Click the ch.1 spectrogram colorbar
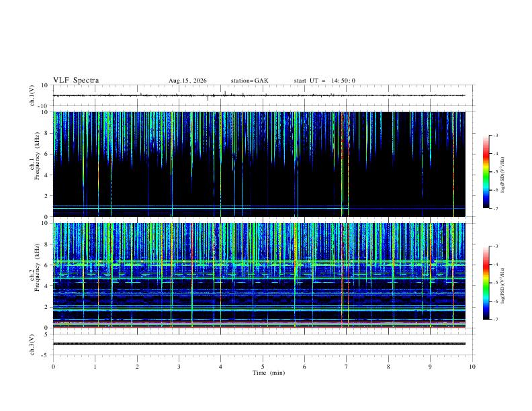This screenshot has height=411, width=532. click(x=486, y=172)
